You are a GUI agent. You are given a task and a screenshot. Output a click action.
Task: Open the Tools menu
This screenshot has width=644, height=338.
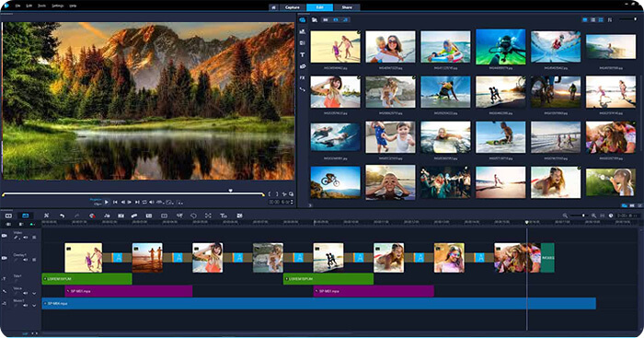[42, 6]
